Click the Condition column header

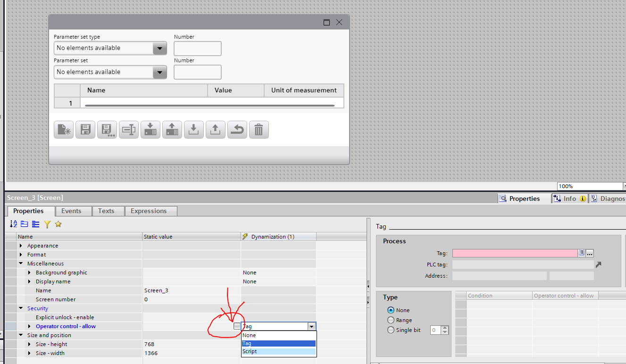(x=499, y=296)
